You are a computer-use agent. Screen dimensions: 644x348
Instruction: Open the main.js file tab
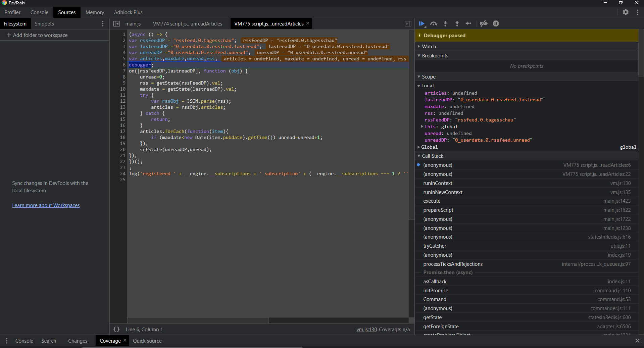click(133, 24)
